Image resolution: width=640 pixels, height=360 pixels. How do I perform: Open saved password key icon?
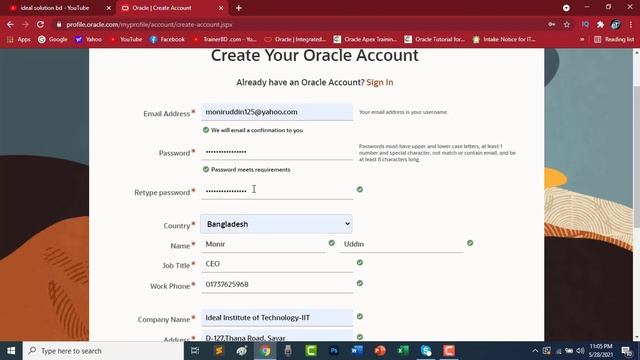click(551, 24)
